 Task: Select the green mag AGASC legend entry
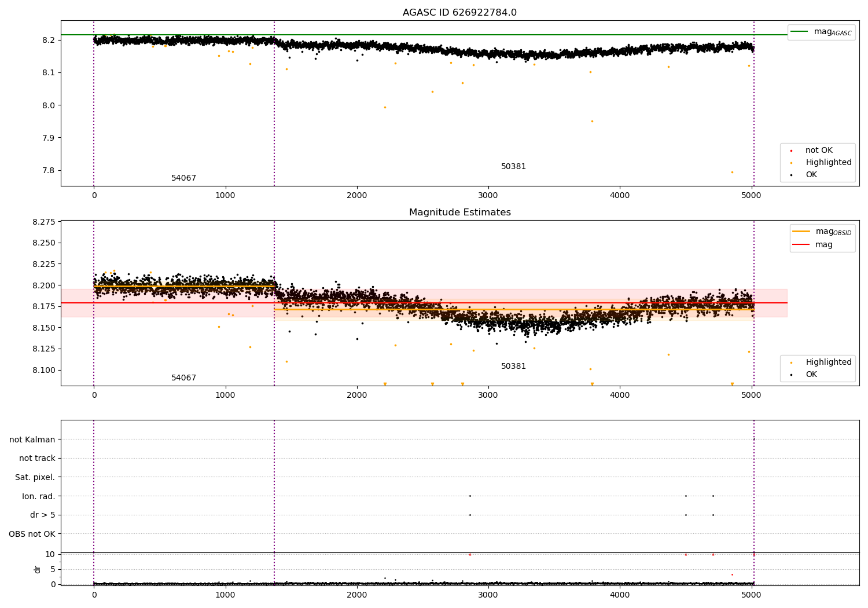point(821,32)
